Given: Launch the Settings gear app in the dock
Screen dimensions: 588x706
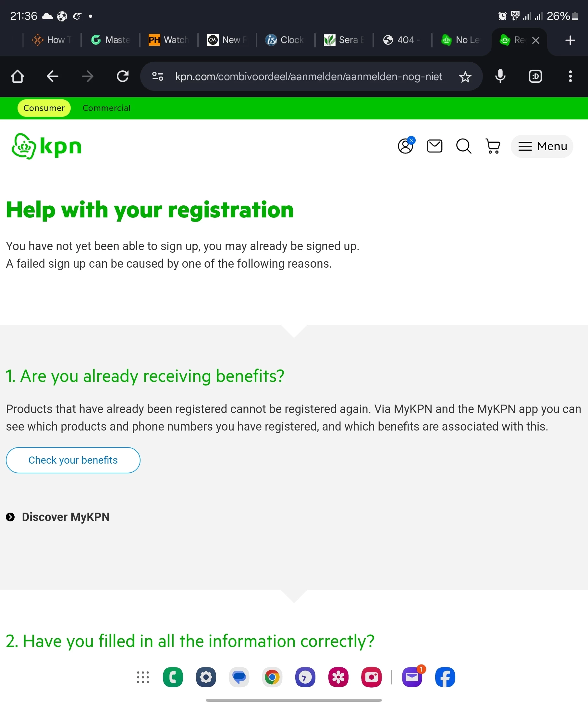Looking at the screenshot, I should (x=206, y=677).
